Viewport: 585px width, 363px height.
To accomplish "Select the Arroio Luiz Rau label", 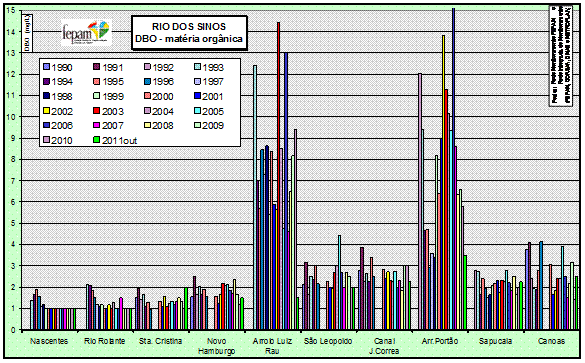I will 272,346.
